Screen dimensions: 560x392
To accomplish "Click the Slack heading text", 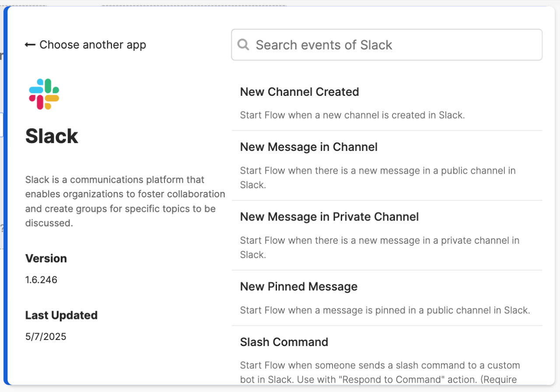I will click(x=52, y=136).
